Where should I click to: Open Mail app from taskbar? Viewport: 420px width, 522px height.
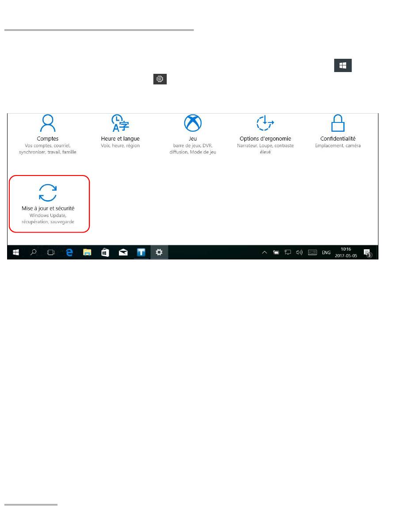coord(123,253)
